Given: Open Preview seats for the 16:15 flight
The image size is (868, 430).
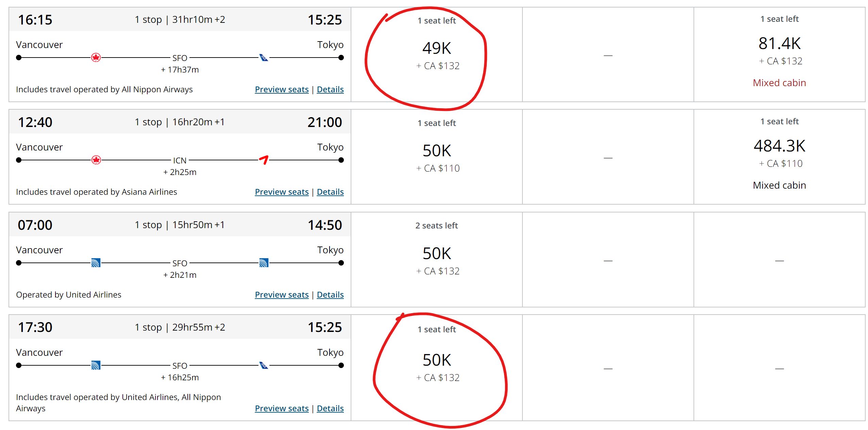Looking at the screenshot, I should click(x=282, y=90).
